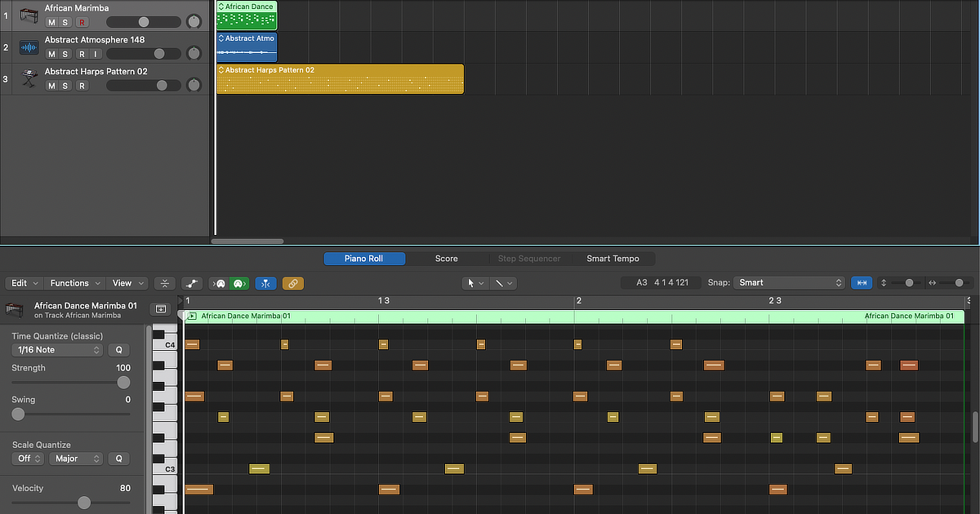
Task: Turn the pan knob on African Marimba track
Action: tap(194, 22)
